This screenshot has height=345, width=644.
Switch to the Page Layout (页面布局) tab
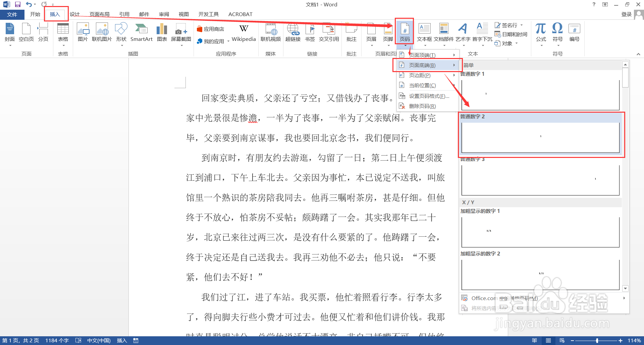pyautogui.click(x=99, y=14)
